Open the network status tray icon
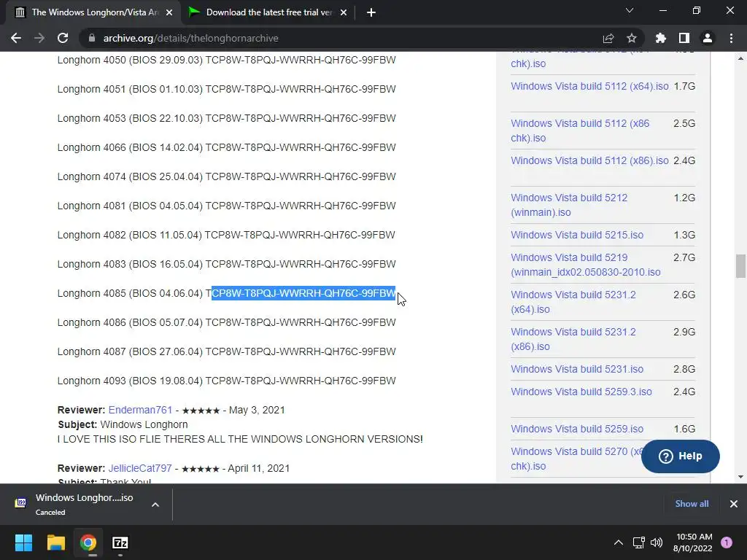The width and height of the screenshot is (747, 560). pyautogui.click(x=638, y=542)
